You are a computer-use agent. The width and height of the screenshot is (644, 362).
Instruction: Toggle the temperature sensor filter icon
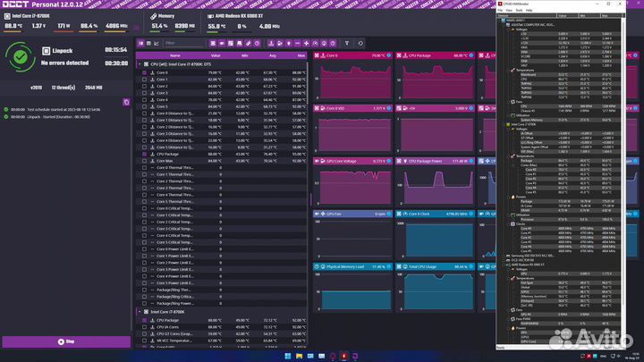271,43
